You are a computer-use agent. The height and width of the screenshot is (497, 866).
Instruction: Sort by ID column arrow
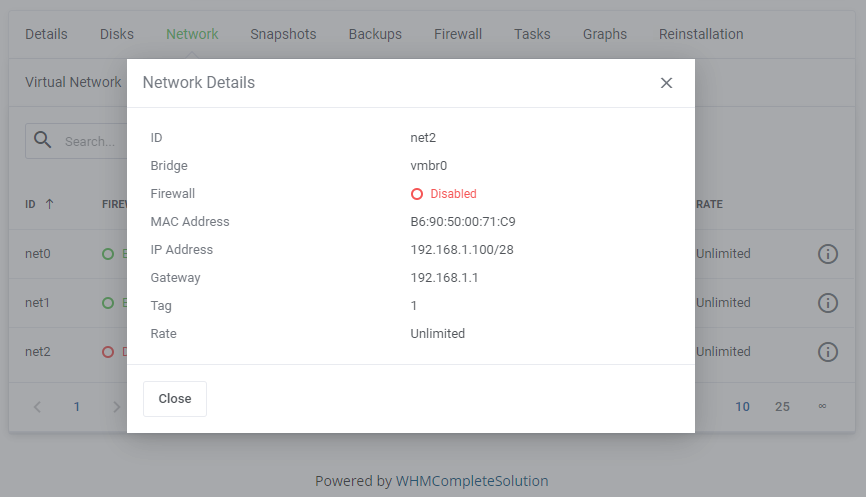49,204
